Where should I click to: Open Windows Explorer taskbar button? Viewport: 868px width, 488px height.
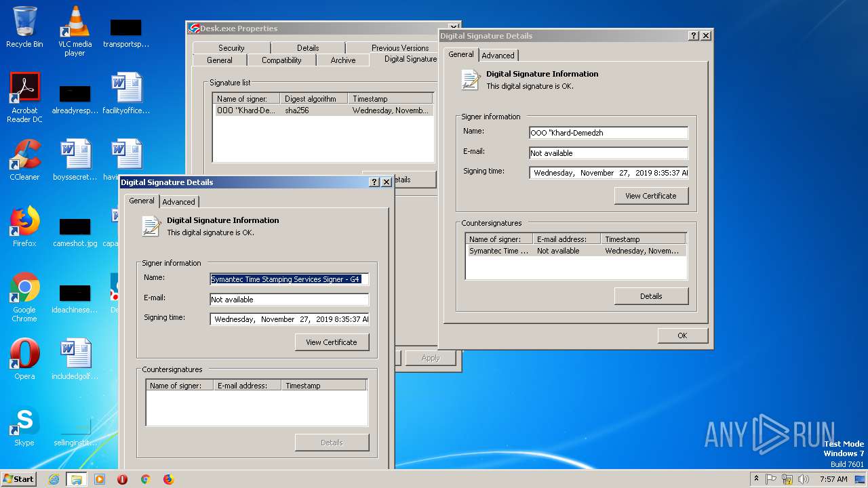click(x=77, y=479)
